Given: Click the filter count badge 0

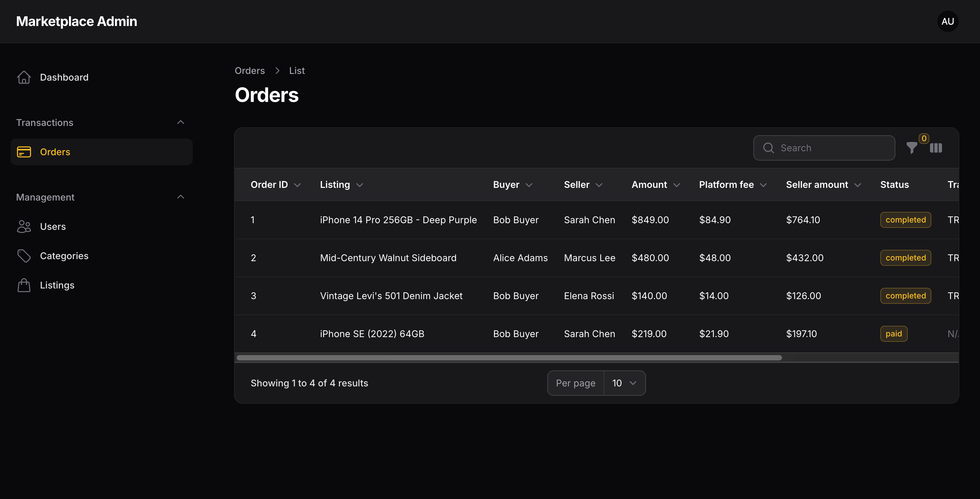Looking at the screenshot, I should click(924, 138).
